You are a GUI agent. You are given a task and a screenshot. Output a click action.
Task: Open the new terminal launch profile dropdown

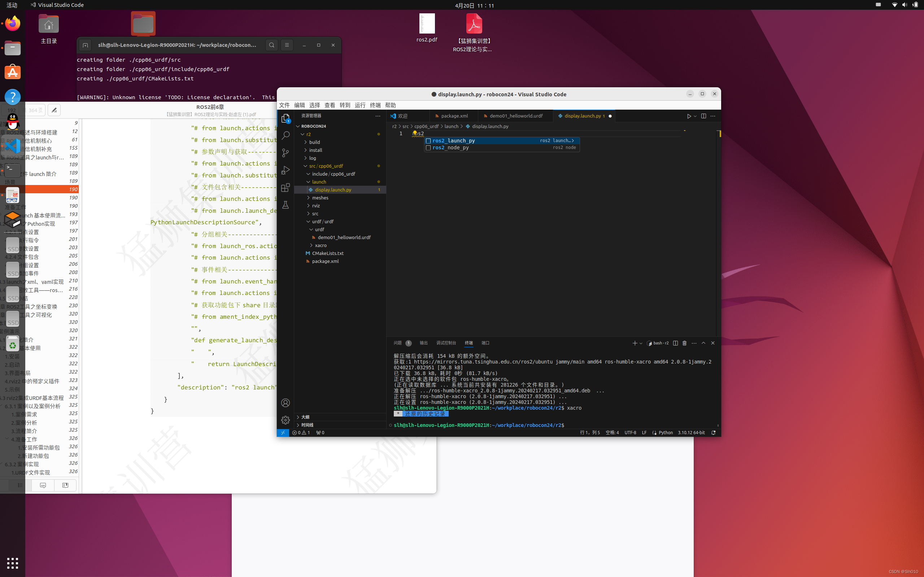click(641, 343)
